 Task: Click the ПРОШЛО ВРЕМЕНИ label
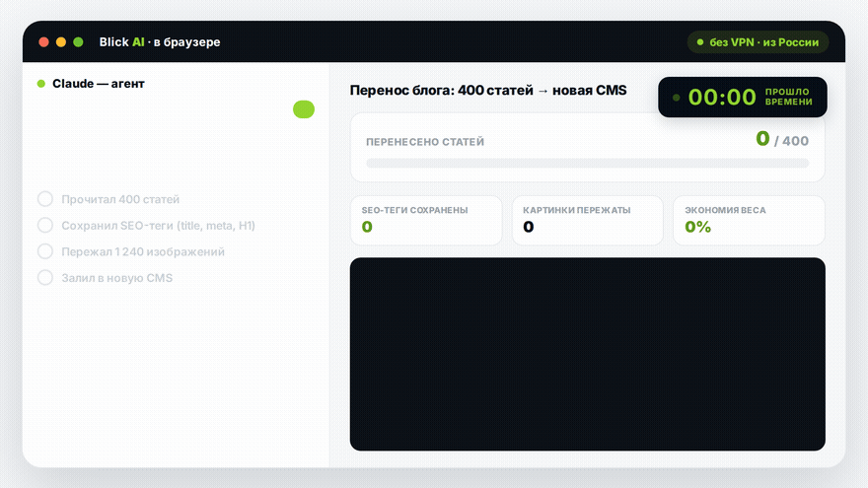point(789,97)
